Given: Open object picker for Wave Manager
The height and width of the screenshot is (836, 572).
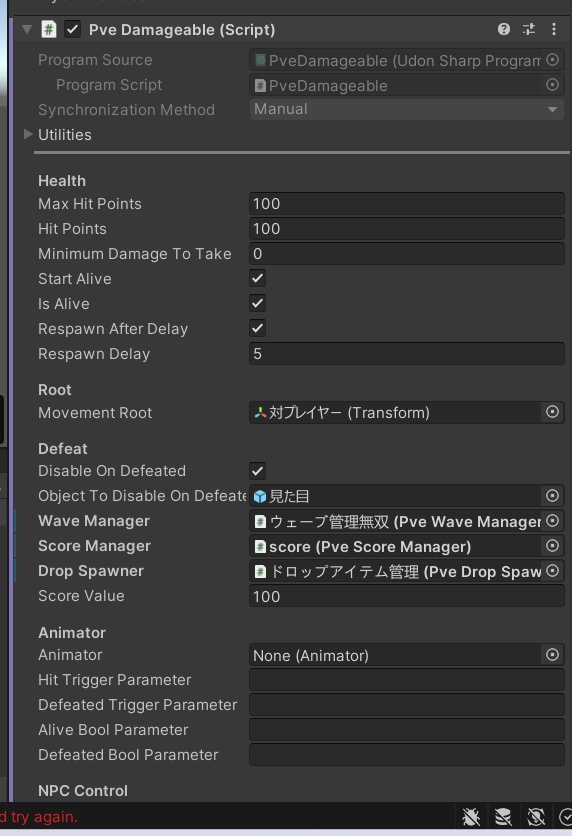Looking at the screenshot, I should [x=552, y=521].
